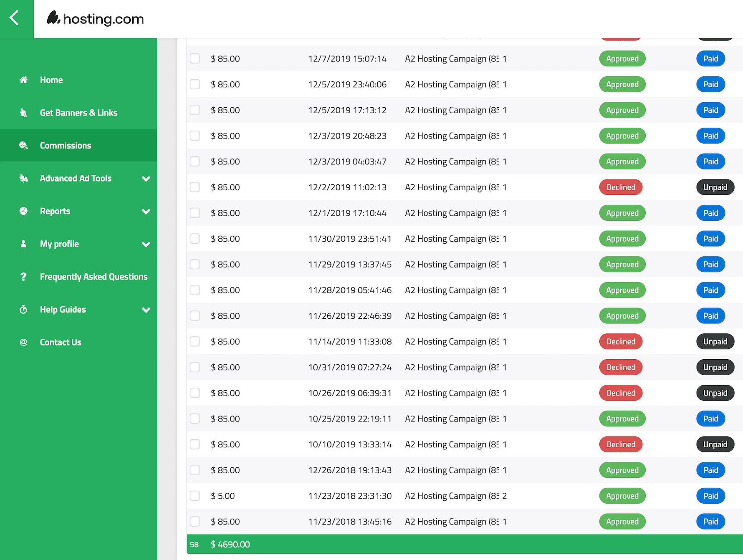
Task: Click the Reports pie chart icon
Action: 23,211
